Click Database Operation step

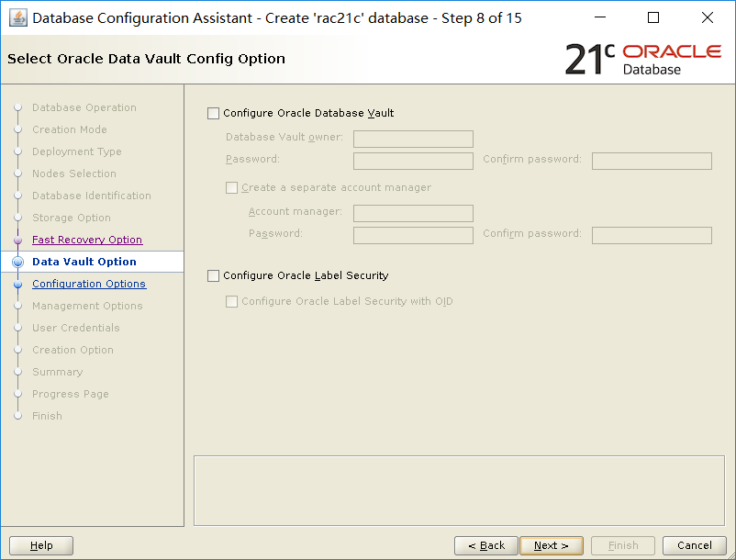click(x=84, y=107)
